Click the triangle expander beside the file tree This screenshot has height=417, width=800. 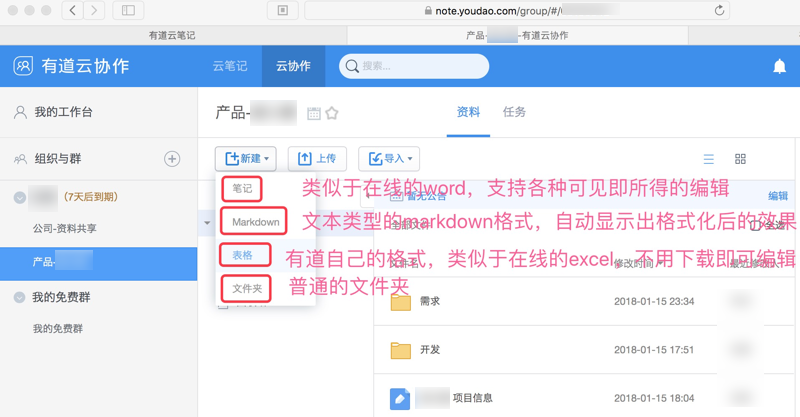[x=207, y=223]
